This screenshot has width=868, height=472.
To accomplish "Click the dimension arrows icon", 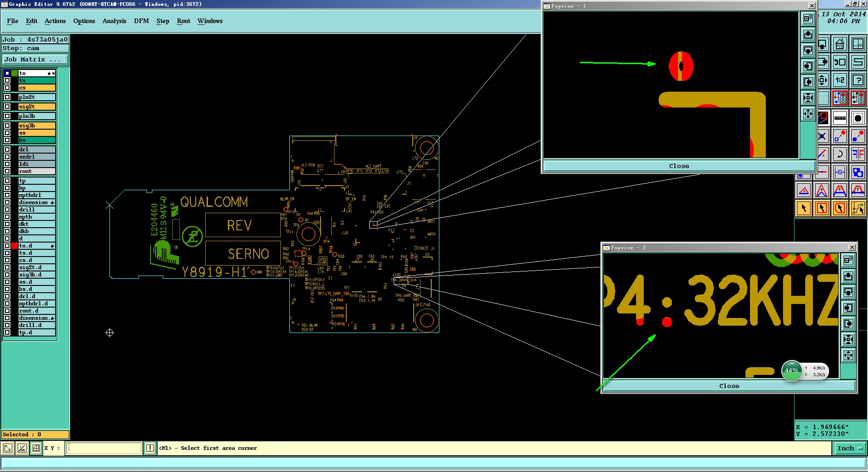I will coord(840,172).
